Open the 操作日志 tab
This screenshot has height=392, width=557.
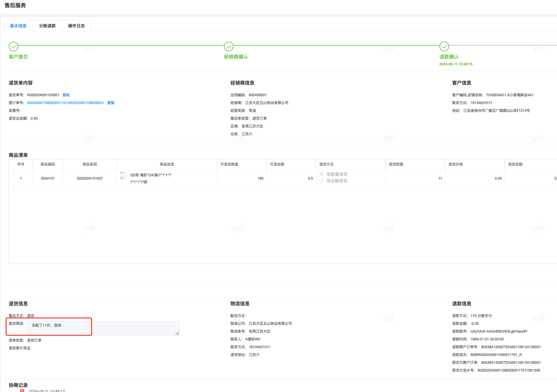coord(76,26)
